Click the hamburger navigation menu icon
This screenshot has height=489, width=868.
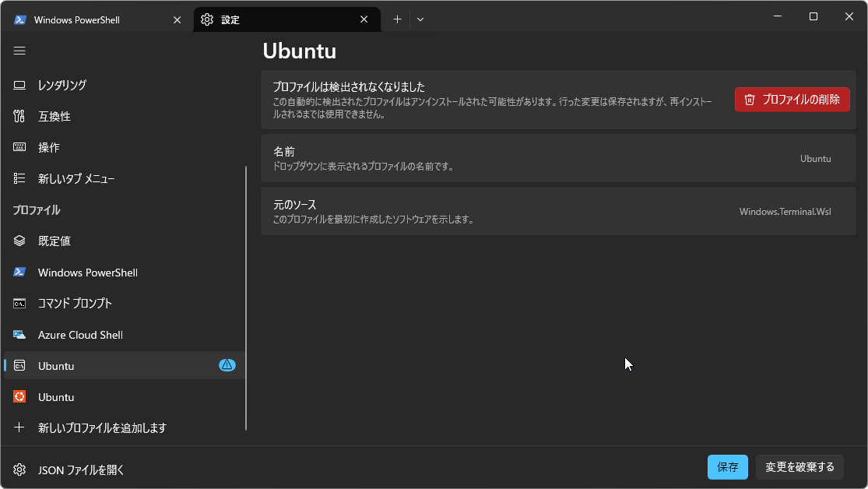point(19,51)
